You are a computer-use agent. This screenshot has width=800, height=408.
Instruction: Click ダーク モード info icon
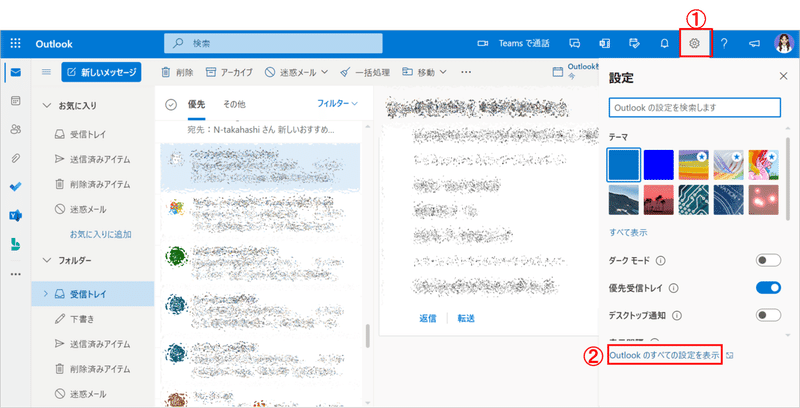coord(661,261)
